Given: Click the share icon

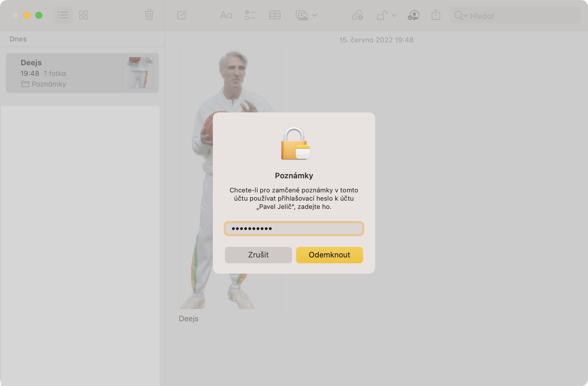Looking at the screenshot, I should coord(436,15).
